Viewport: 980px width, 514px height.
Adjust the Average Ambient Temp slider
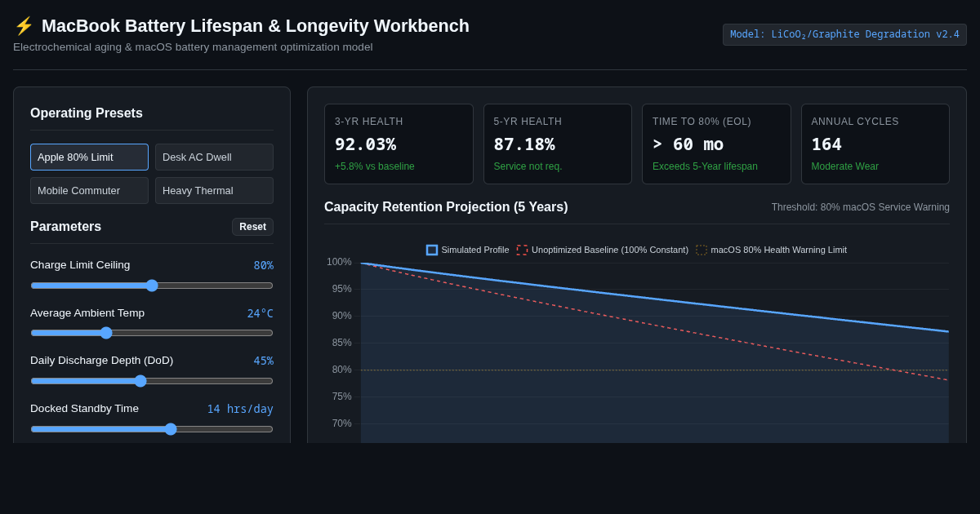(x=152, y=333)
